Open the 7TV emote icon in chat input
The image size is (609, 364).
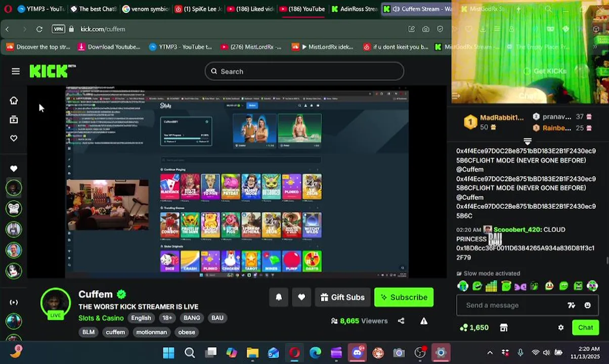[572, 305]
